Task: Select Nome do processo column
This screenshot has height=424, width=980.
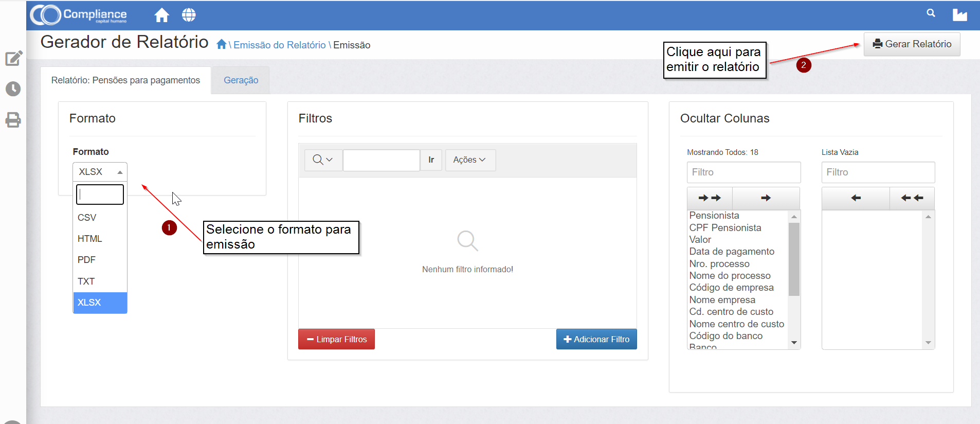Action: 730,276
